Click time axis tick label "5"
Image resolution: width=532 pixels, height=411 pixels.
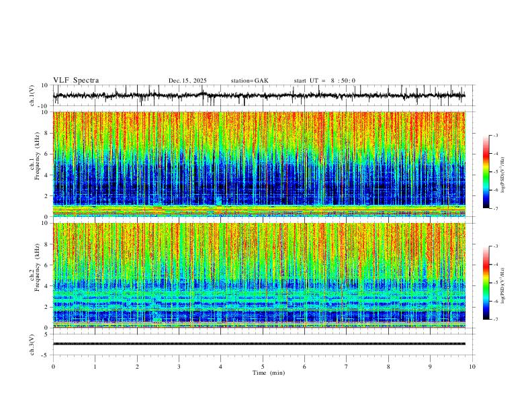[263, 367]
